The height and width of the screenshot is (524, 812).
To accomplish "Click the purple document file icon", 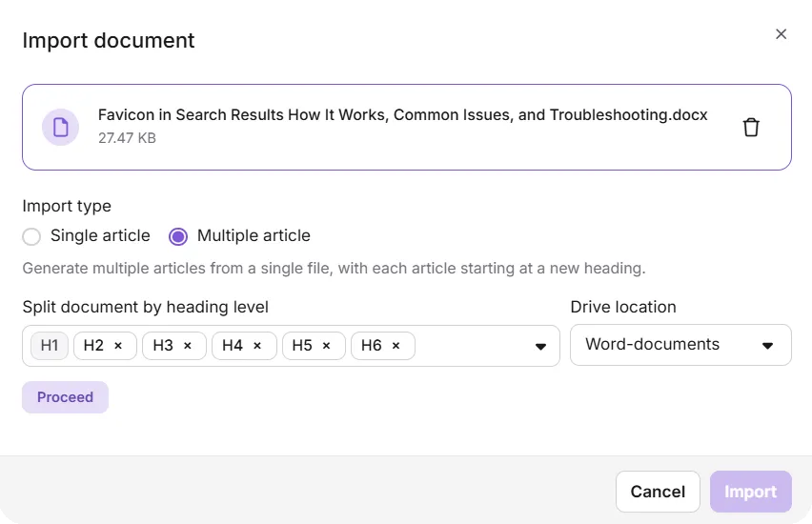I will point(61,128).
